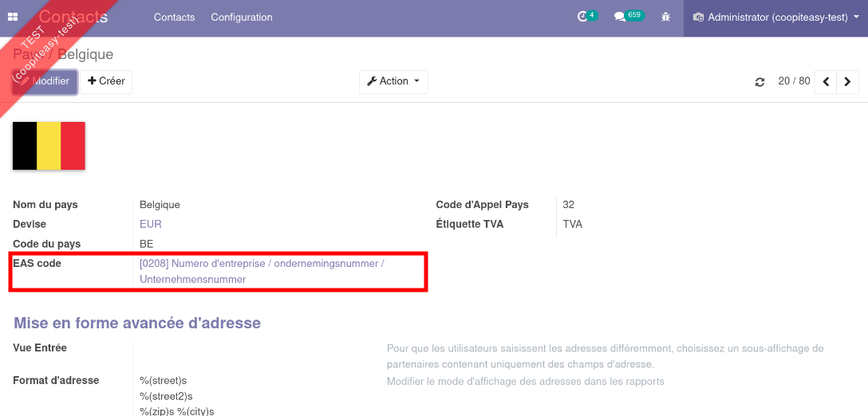Open the Configuration menu
This screenshot has width=868, height=416.
click(242, 18)
